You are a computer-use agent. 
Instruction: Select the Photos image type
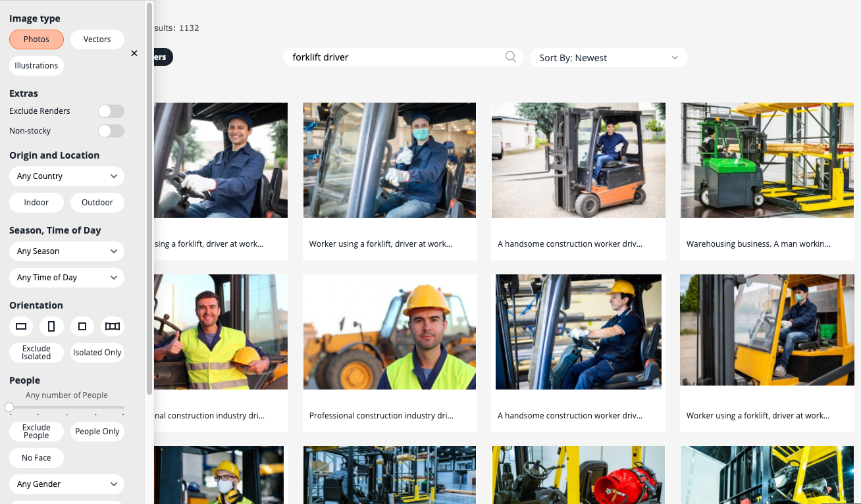[36, 39]
